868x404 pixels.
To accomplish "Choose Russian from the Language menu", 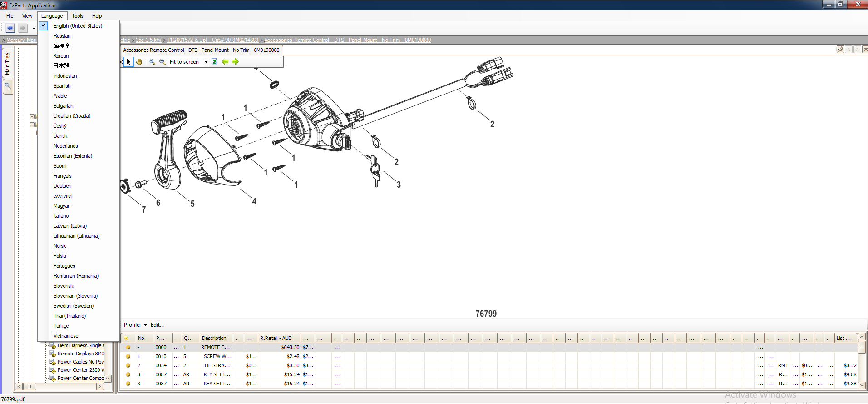I will [62, 36].
